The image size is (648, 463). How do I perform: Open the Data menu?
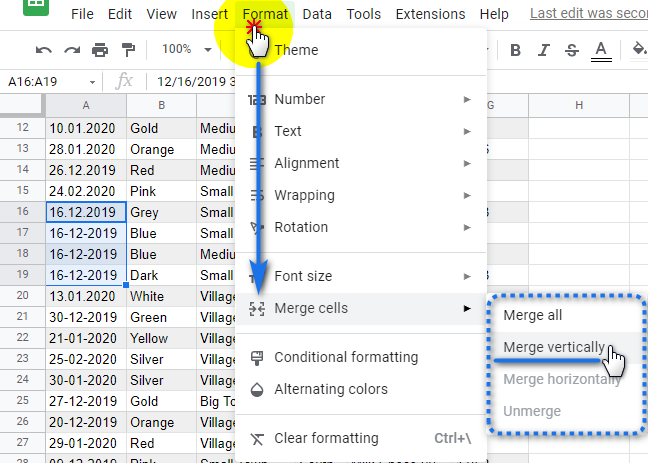coord(317,14)
